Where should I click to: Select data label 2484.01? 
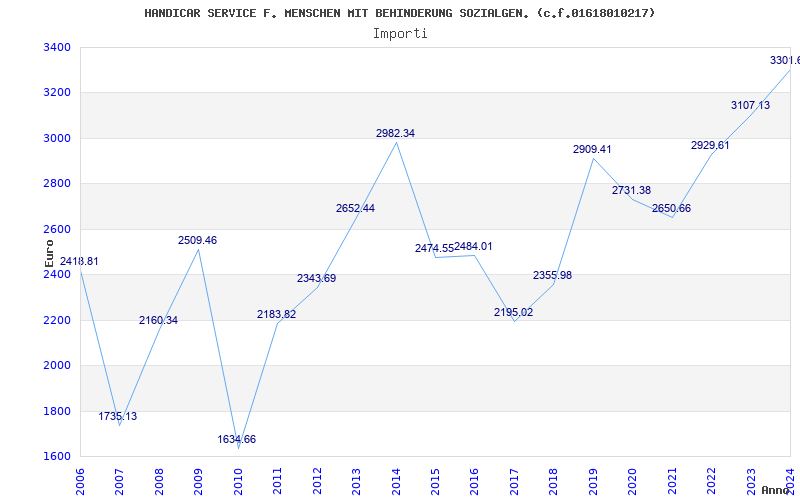tap(473, 246)
